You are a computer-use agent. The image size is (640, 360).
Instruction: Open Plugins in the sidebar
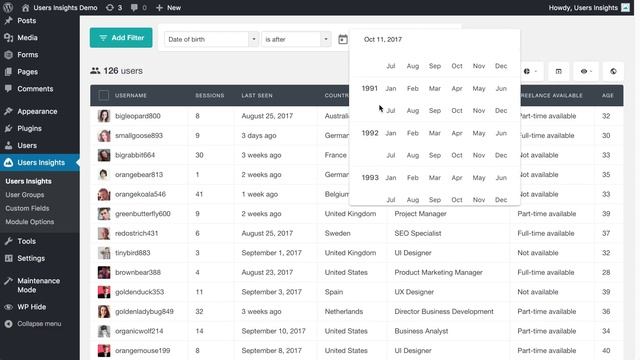(x=29, y=128)
